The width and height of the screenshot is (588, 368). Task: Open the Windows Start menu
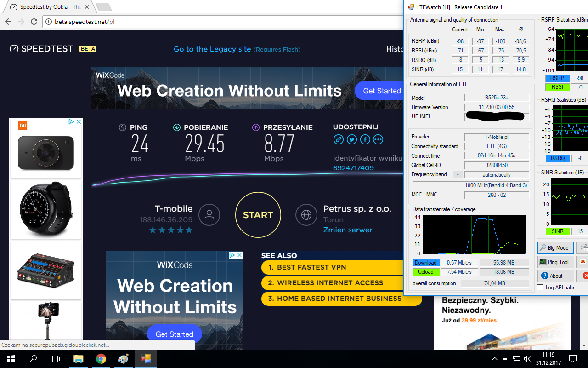[11, 359]
